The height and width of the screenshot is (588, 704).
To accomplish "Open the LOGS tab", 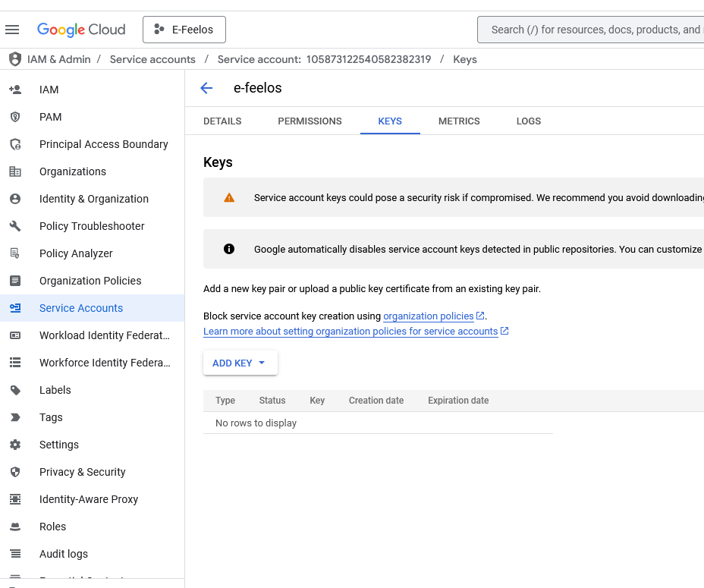I will pos(529,121).
